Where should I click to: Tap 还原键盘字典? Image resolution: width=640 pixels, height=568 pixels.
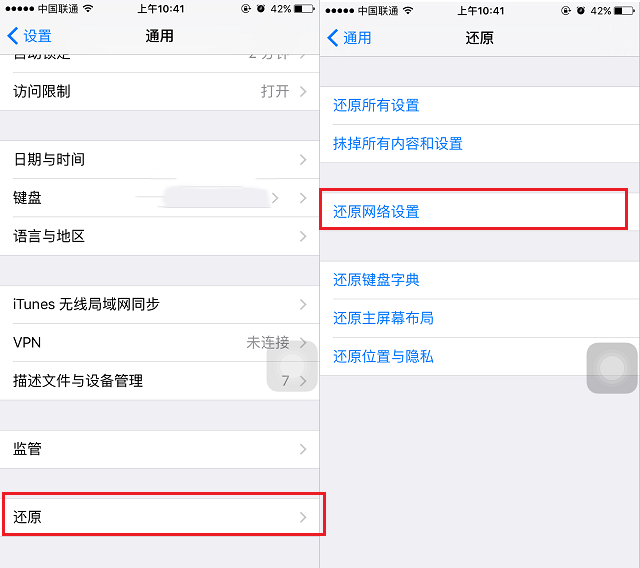coord(480,280)
